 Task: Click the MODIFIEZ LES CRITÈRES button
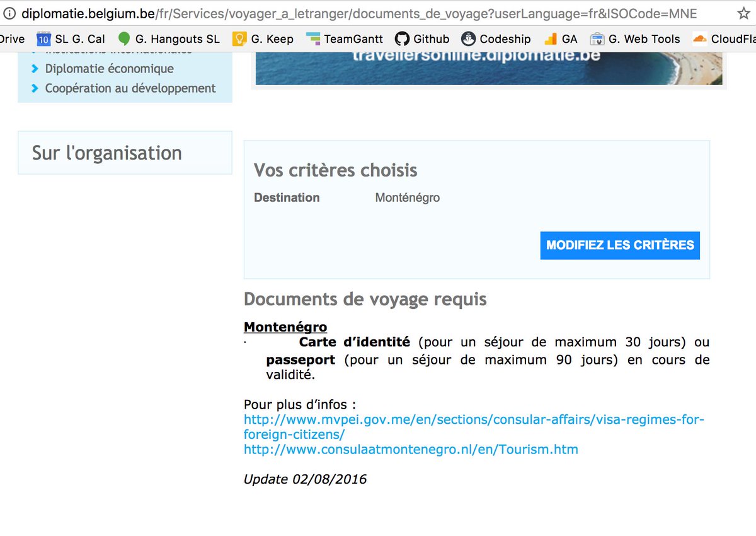619,245
